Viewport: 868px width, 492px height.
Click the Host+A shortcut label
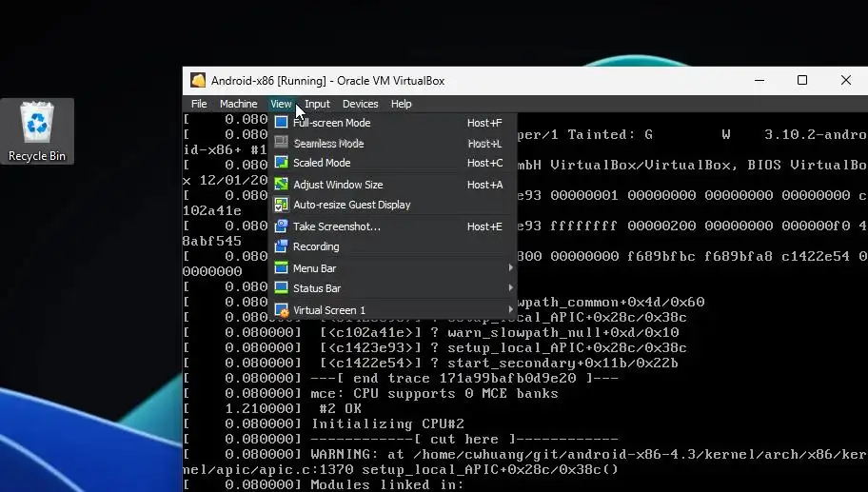[x=485, y=185]
